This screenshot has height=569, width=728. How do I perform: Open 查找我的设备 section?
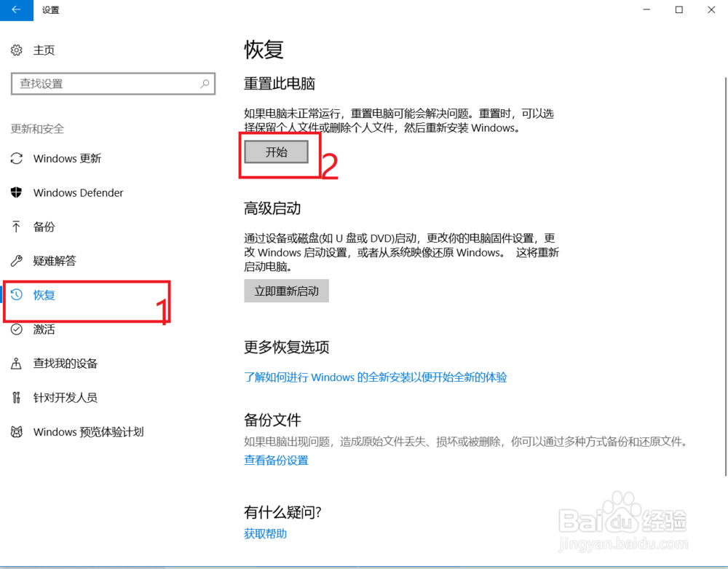(66, 364)
